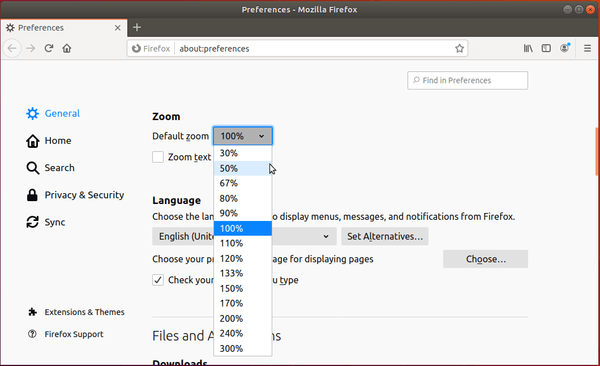Open the Firefox account icon
Image resolution: width=600 pixels, height=366 pixels.
[x=565, y=48]
